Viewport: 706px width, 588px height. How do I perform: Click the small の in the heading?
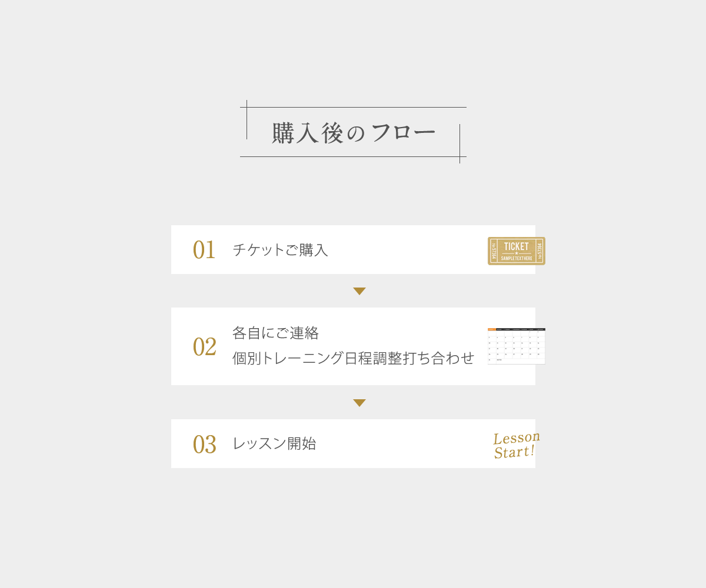(x=356, y=134)
